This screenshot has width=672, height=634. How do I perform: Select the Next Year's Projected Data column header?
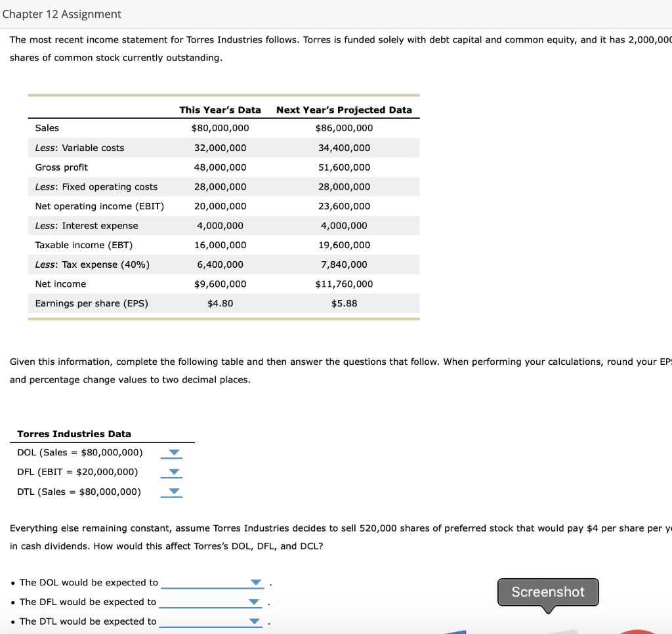point(345,110)
